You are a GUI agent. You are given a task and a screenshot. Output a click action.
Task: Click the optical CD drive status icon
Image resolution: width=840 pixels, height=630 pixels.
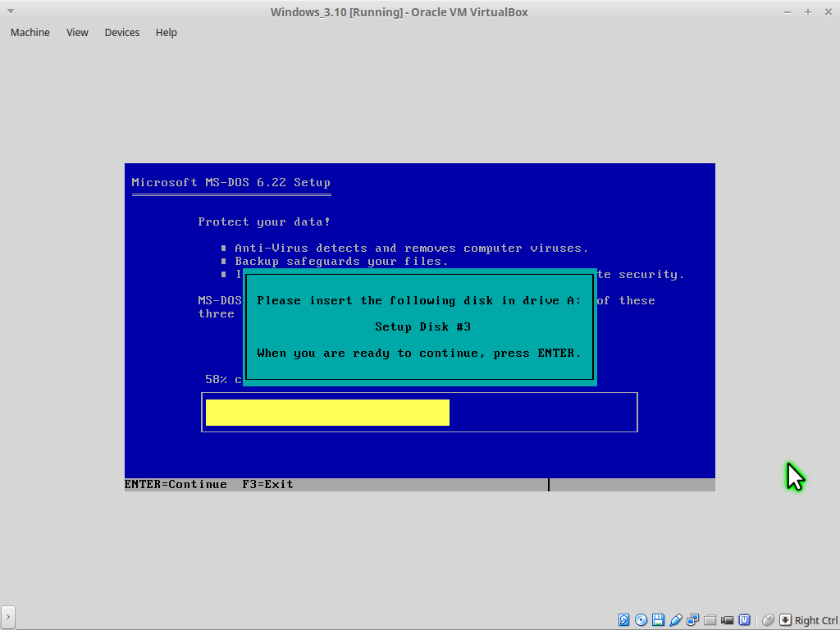tap(641, 620)
